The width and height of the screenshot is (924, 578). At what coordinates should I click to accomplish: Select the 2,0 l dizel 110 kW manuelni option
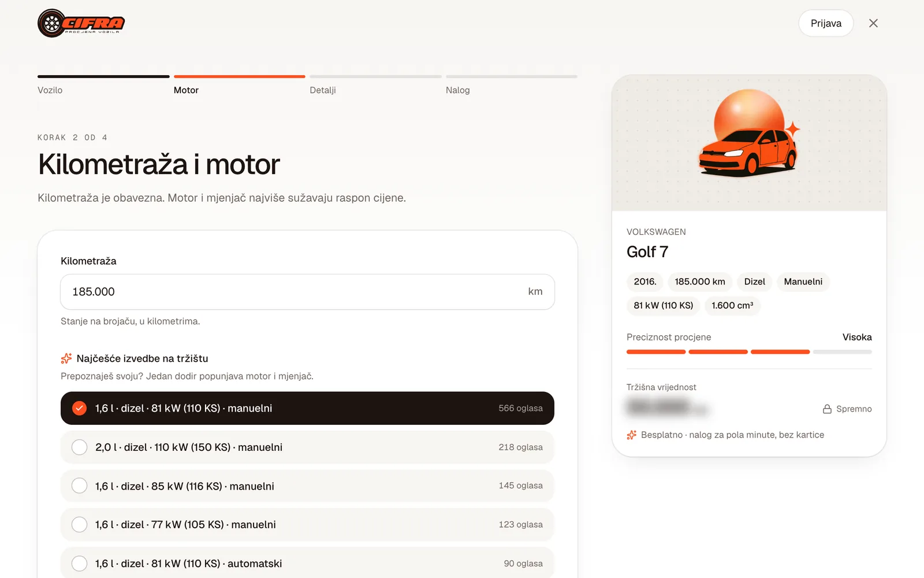(307, 447)
